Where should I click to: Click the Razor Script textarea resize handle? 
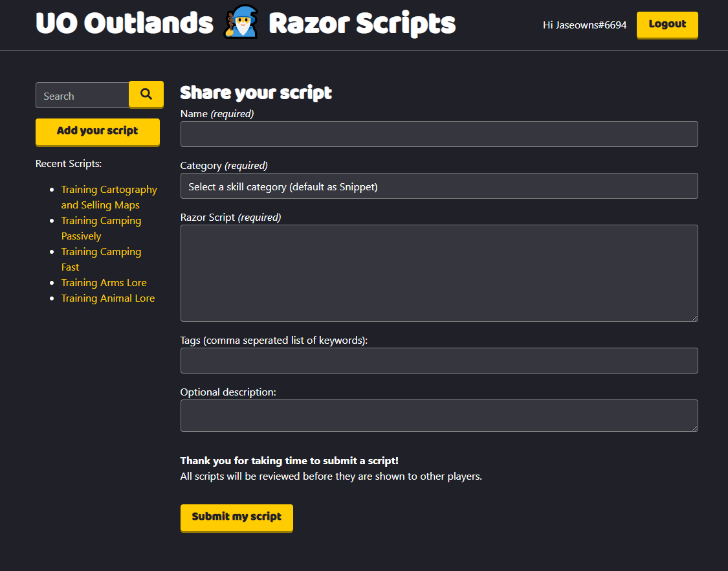coord(694,318)
